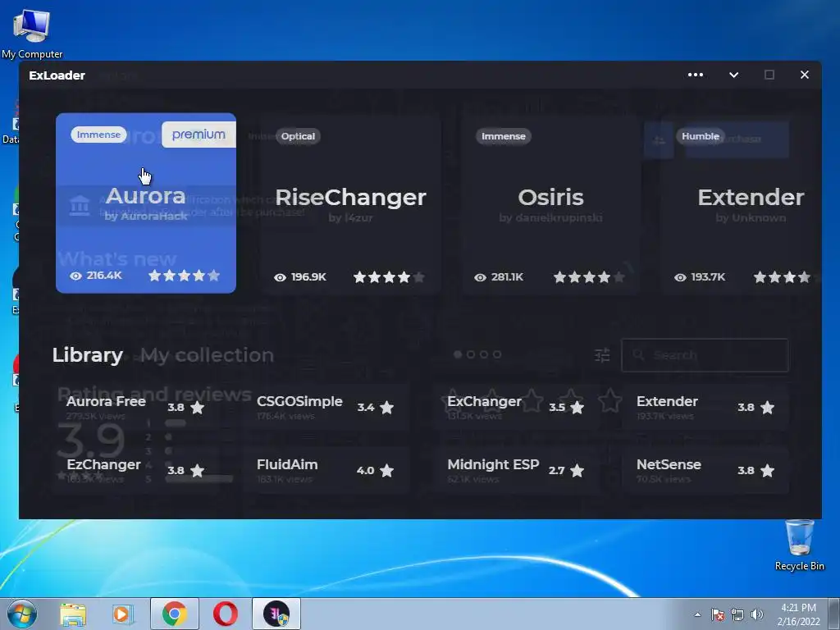Select the My Computer desktop icon
The width and height of the screenshot is (840, 630).
[32, 33]
